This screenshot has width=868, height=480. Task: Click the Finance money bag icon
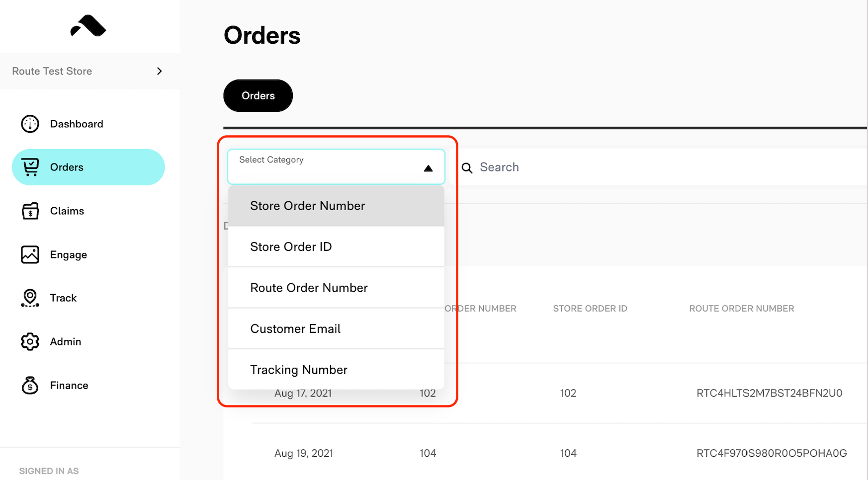point(30,385)
